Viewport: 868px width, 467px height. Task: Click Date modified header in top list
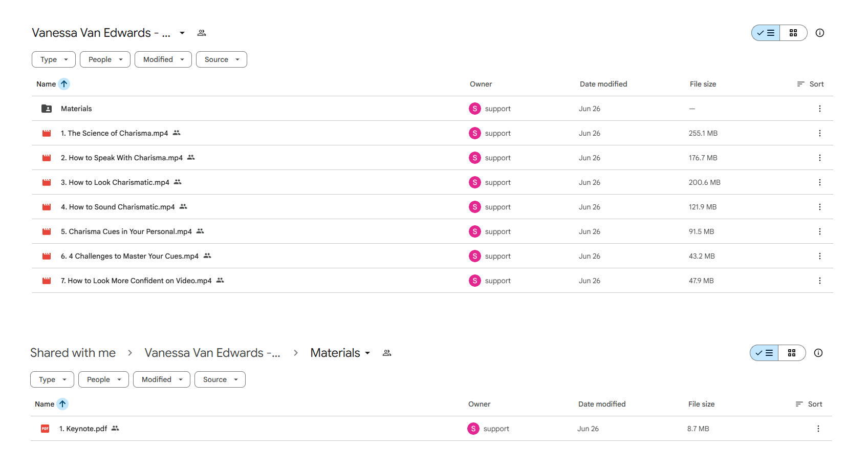[x=603, y=84]
